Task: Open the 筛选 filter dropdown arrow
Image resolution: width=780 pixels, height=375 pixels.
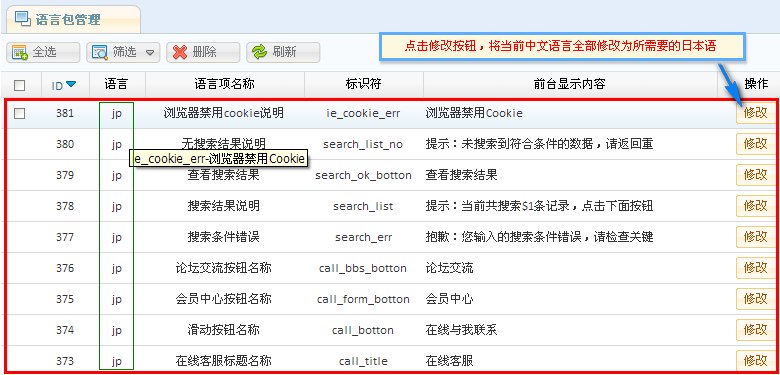Action: click(x=150, y=53)
